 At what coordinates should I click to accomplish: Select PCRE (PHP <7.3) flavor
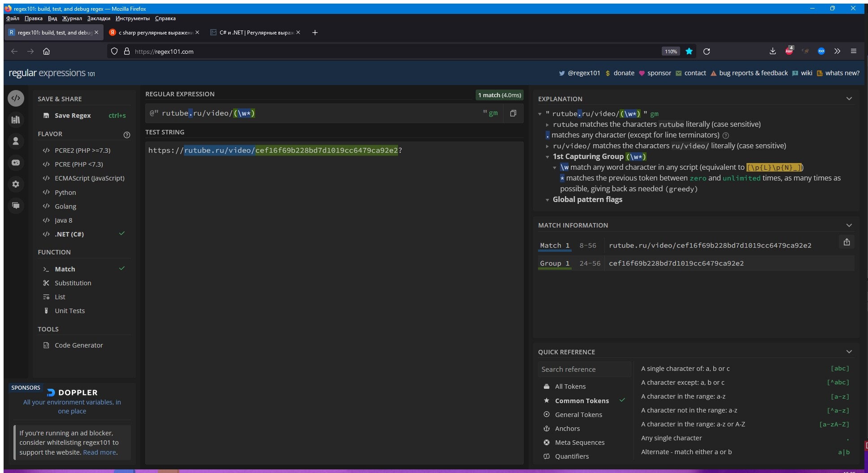(x=79, y=164)
